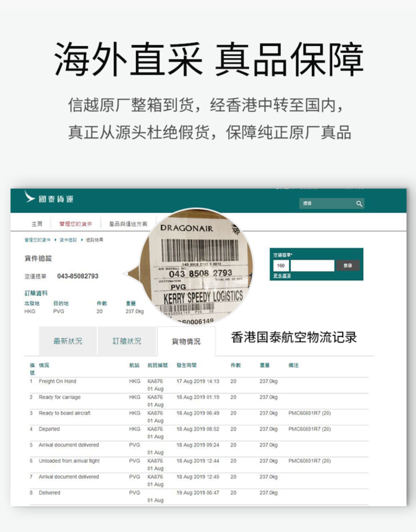Click the destination value PVG under 目的地

click(x=59, y=311)
